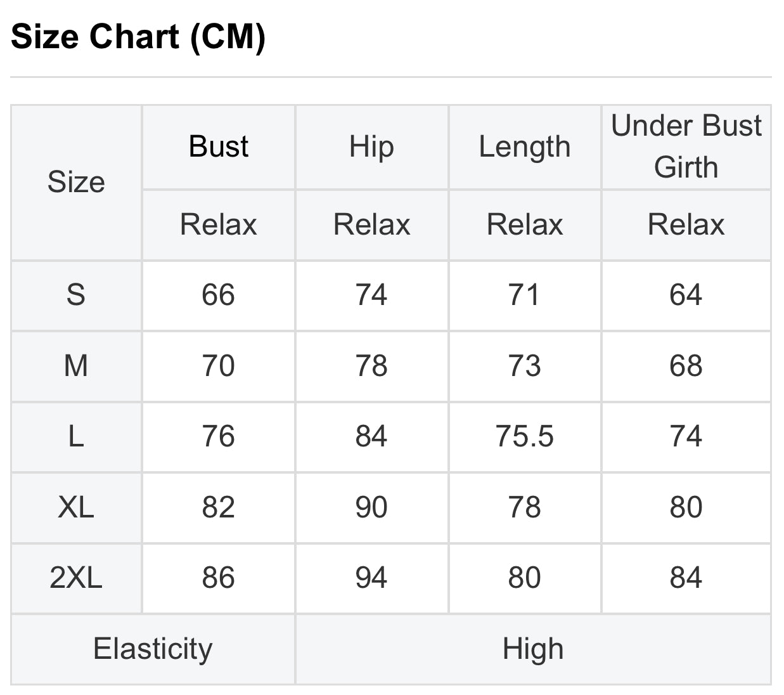Click the Under Bust Girth header
This screenshot has height=695, width=784.
click(686, 146)
